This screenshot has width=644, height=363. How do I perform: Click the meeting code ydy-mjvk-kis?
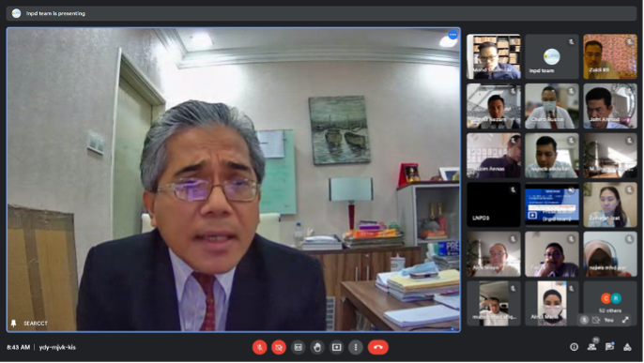pos(57,347)
